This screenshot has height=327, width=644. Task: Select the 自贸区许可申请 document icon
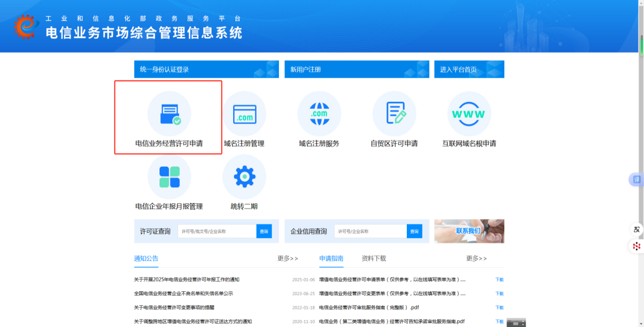point(394,114)
